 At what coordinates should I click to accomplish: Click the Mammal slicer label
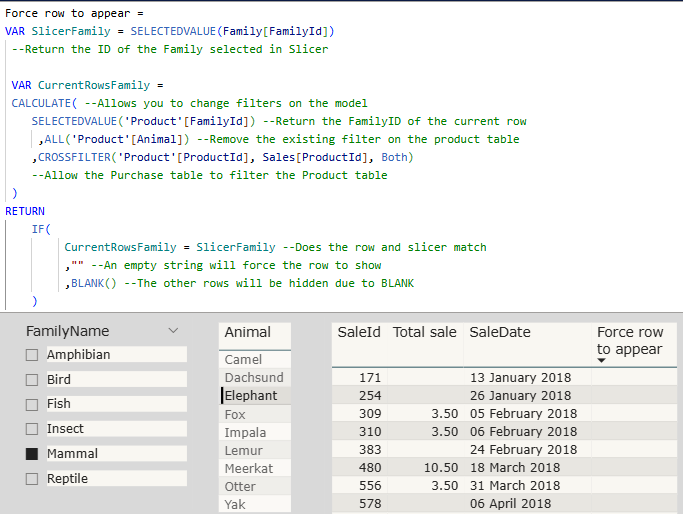point(72,453)
